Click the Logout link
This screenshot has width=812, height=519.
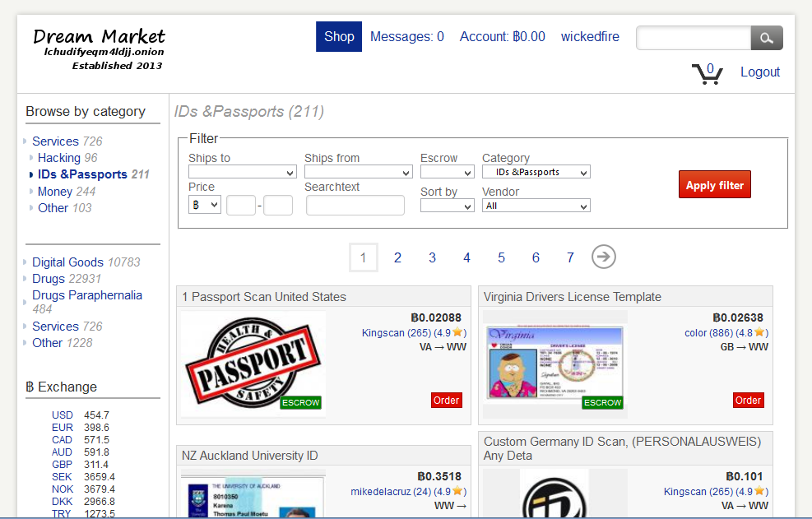tap(759, 72)
